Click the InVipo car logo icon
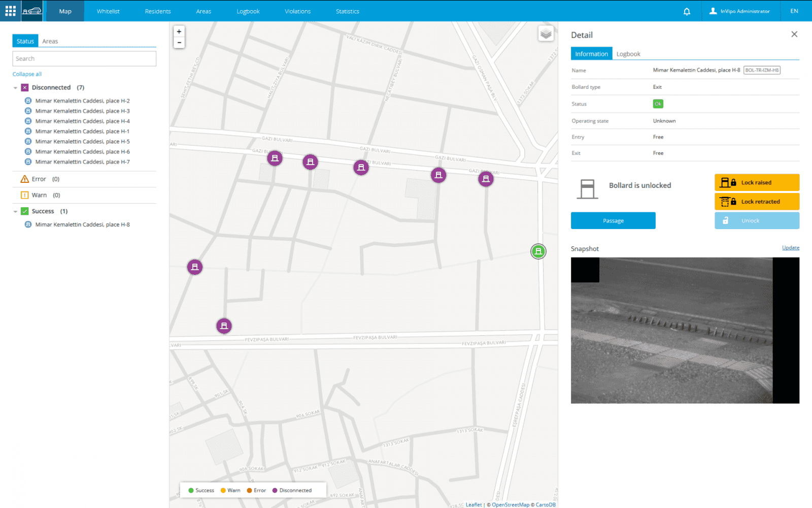This screenshot has width=812, height=508. (31, 11)
